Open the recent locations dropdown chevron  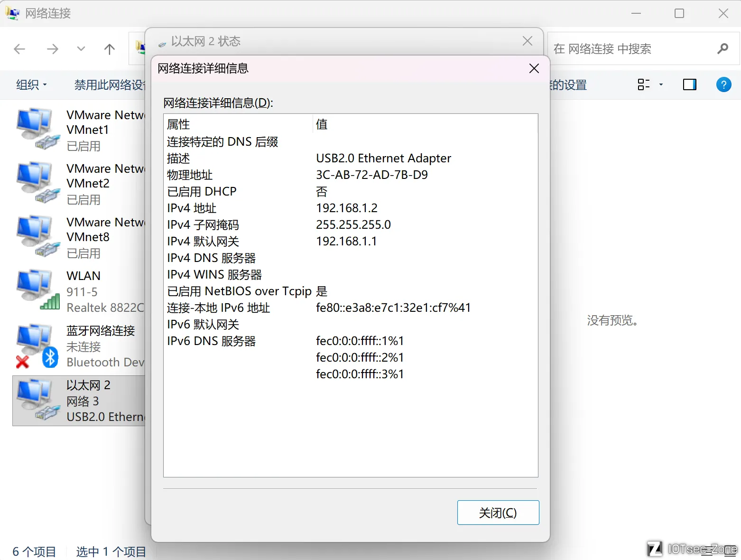pyautogui.click(x=81, y=49)
